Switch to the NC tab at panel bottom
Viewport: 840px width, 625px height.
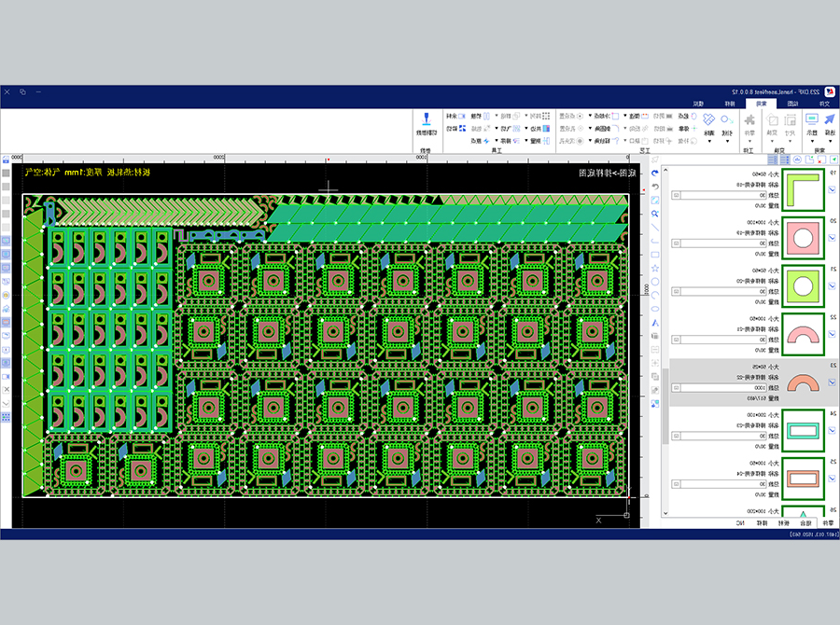click(x=740, y=523)
